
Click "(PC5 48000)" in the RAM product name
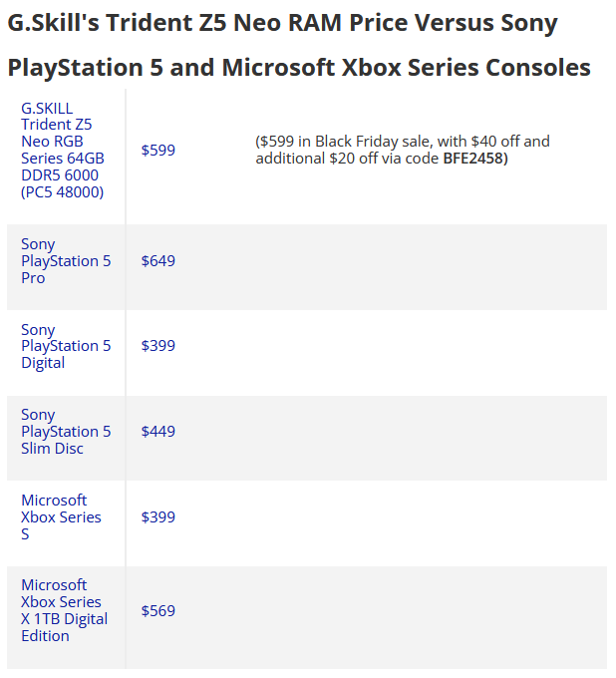pyautogui.click(x=62, y=192)
